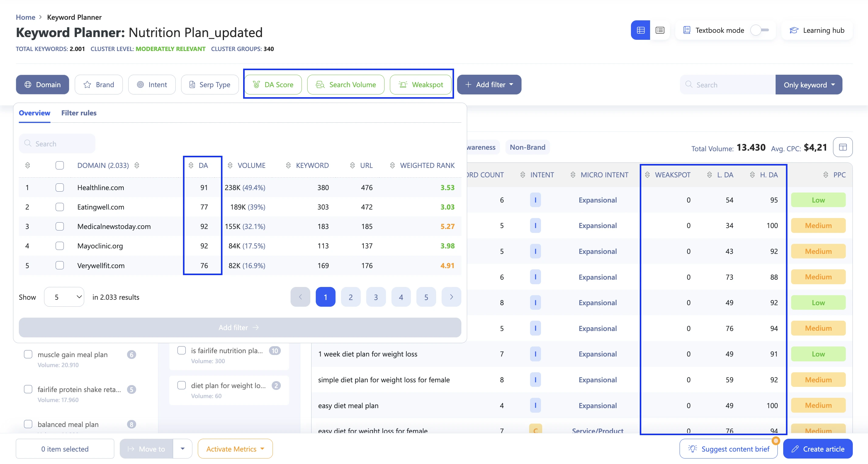Click the Search Volume filter icon

click(320, 84)
